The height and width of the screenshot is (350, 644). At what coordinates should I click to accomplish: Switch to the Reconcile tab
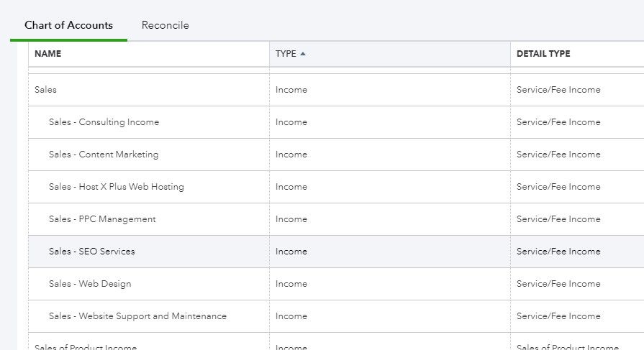click(165, 25)
